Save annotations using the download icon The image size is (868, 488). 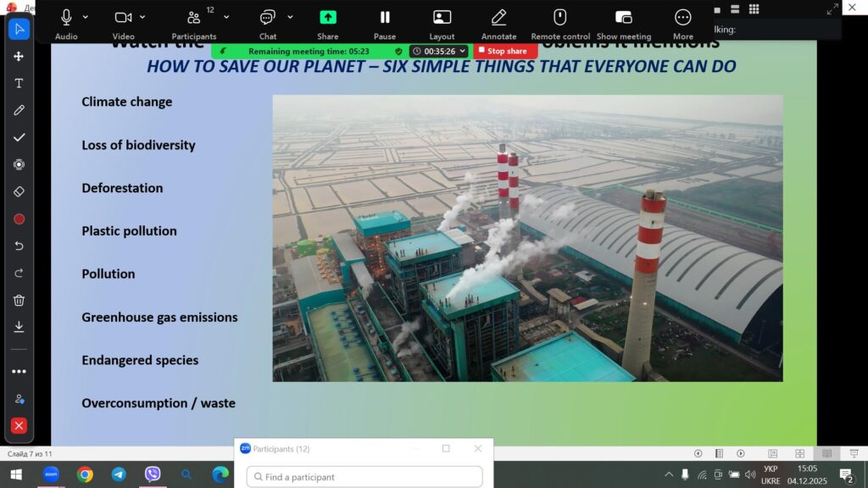(19, 327)
